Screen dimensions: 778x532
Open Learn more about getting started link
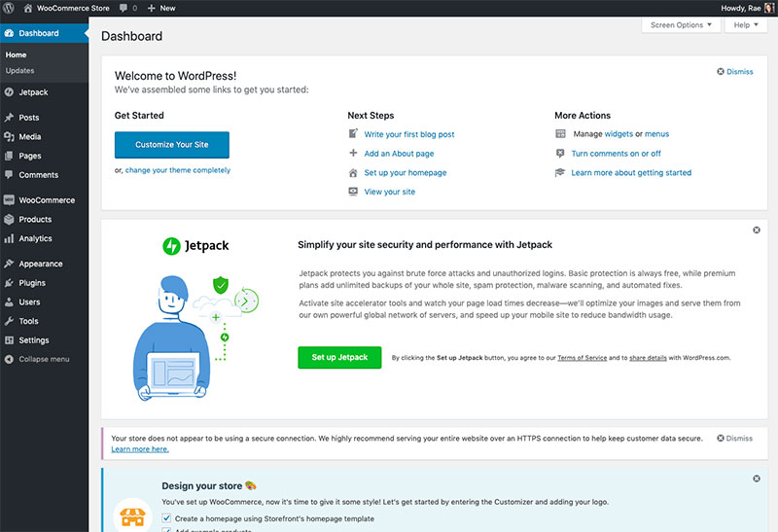[x=631, y=173]
